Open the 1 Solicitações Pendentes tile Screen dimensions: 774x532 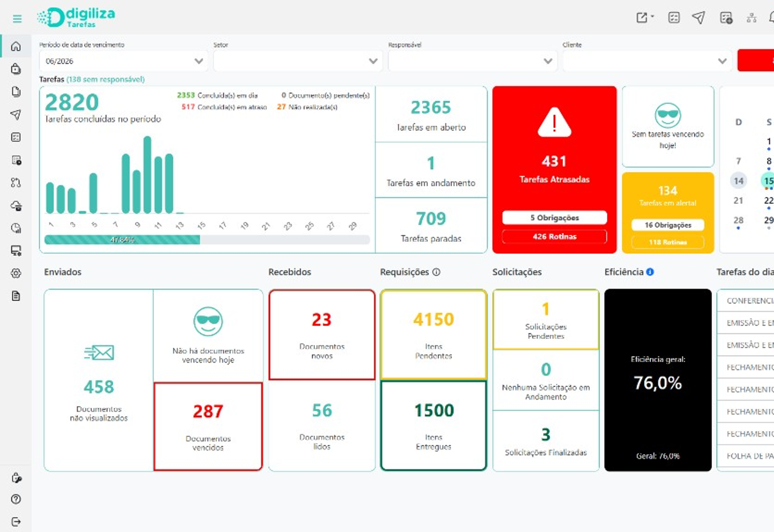click(x=546, y=320)
